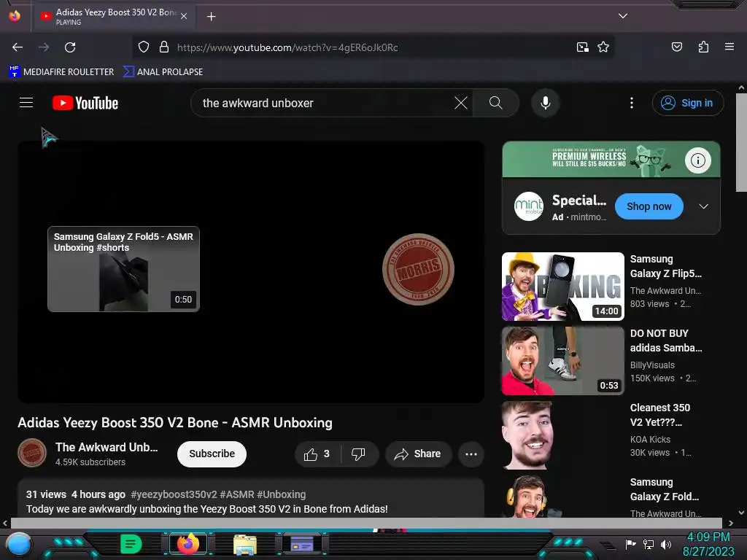Open the 0:53 BillyVisuals video thumbnail

[562, 360]
